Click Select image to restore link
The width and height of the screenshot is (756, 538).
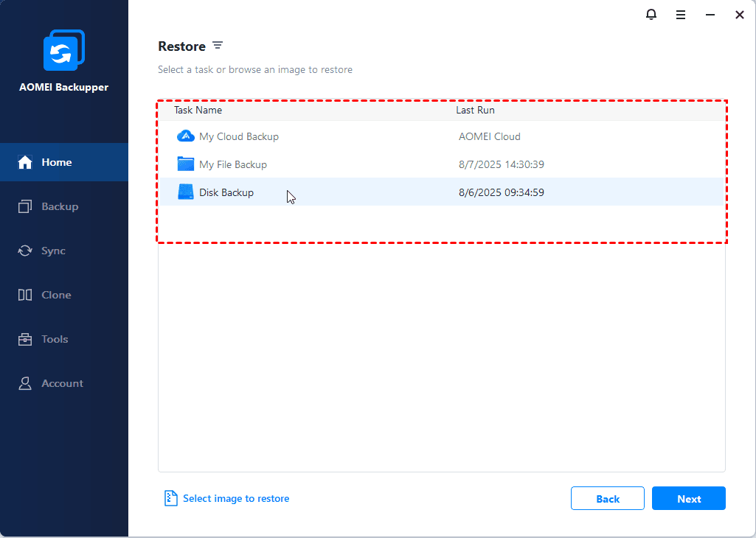tap(235, 499)
